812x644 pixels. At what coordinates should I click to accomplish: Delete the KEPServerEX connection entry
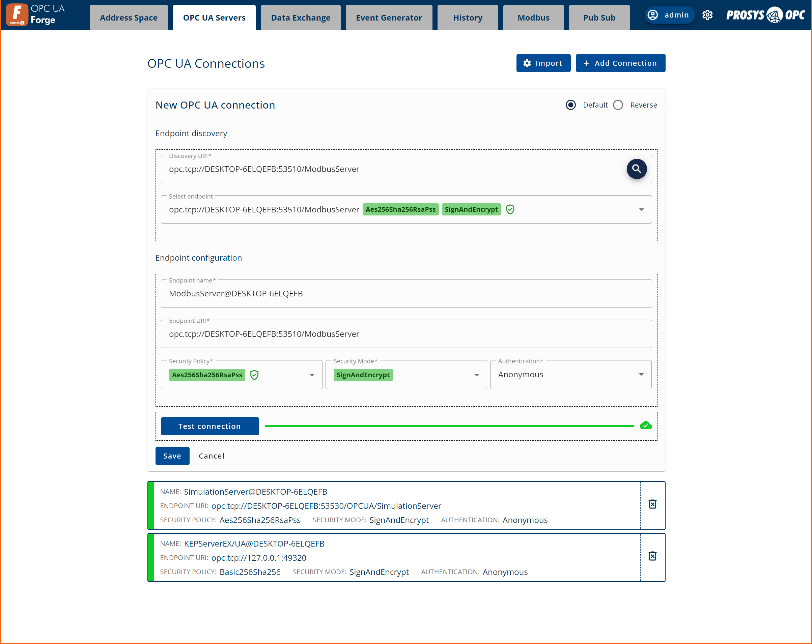point(652,556)
